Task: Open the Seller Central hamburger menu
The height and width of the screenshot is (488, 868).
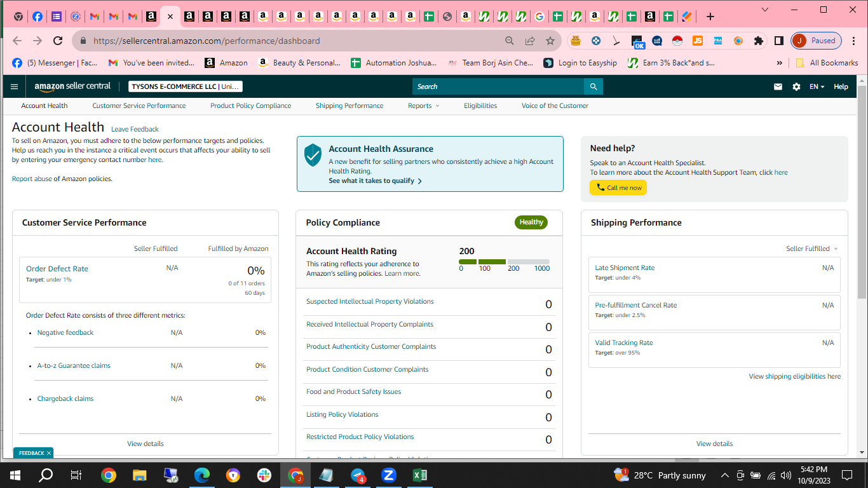Action: [x=15, y=86]
